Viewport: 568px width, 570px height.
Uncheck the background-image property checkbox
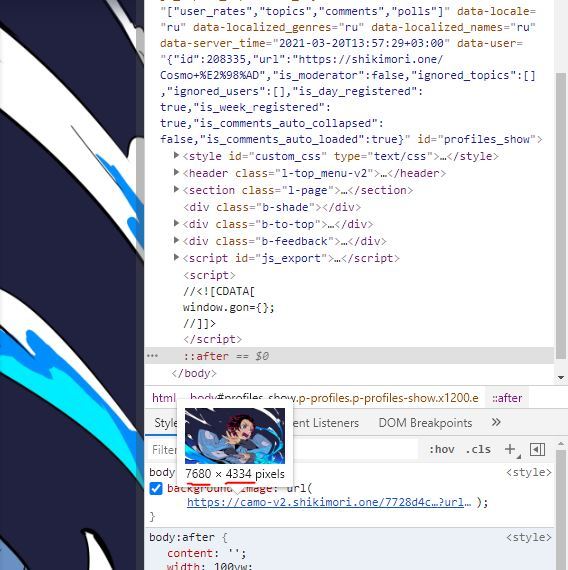(156, 488)
